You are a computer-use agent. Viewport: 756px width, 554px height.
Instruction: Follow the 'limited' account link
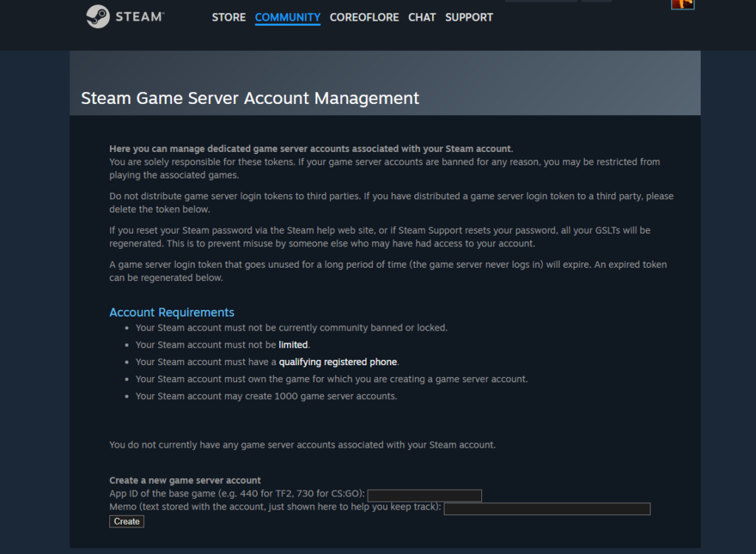(x=293, y=345)
